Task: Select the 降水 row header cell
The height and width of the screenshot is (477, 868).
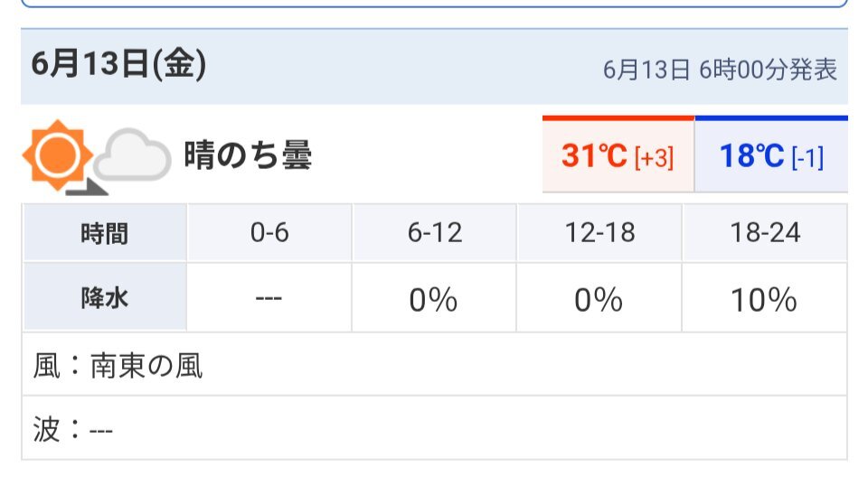Action: (105, 298)
